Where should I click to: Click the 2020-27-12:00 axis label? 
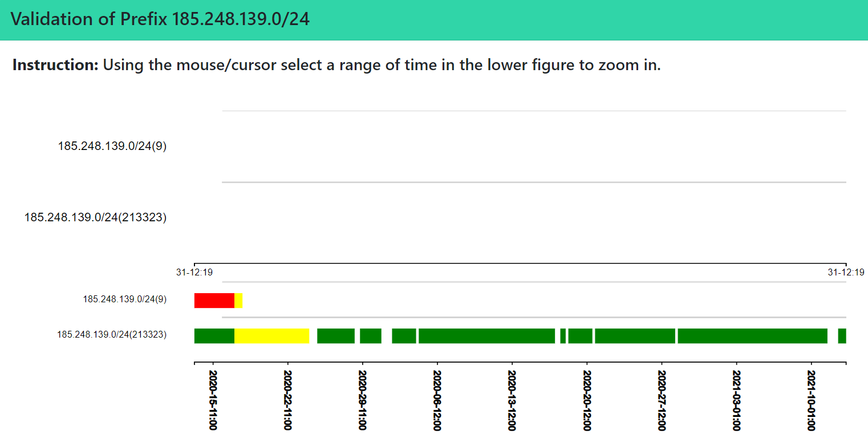pyautogui.click(x=662, y=400)
